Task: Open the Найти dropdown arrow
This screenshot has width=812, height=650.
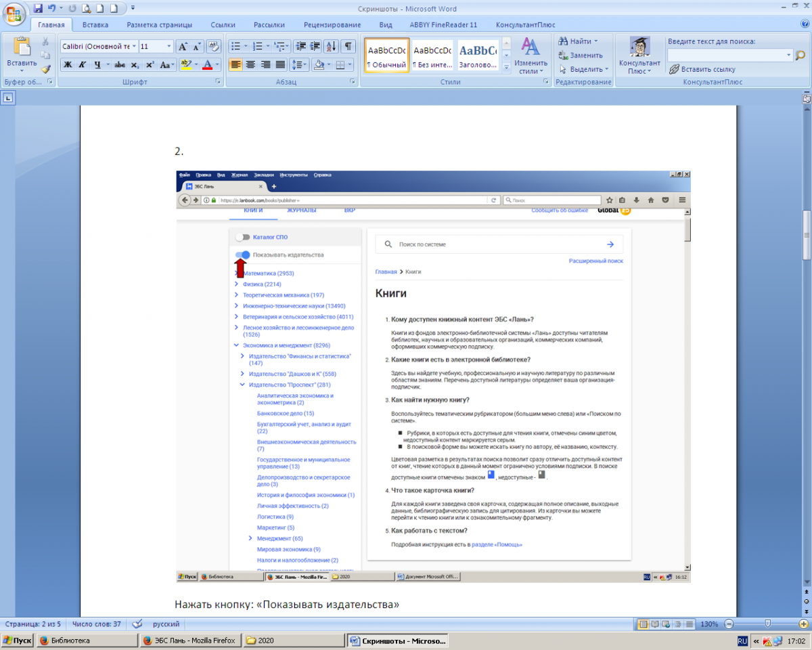Action: 596,41
